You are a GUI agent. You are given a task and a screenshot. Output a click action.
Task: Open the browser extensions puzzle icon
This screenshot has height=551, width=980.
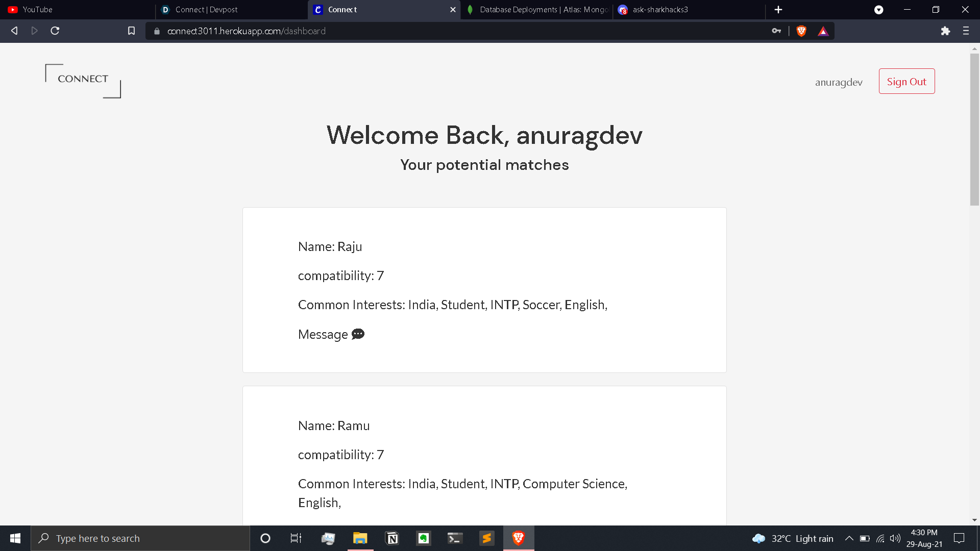[945, 31]
